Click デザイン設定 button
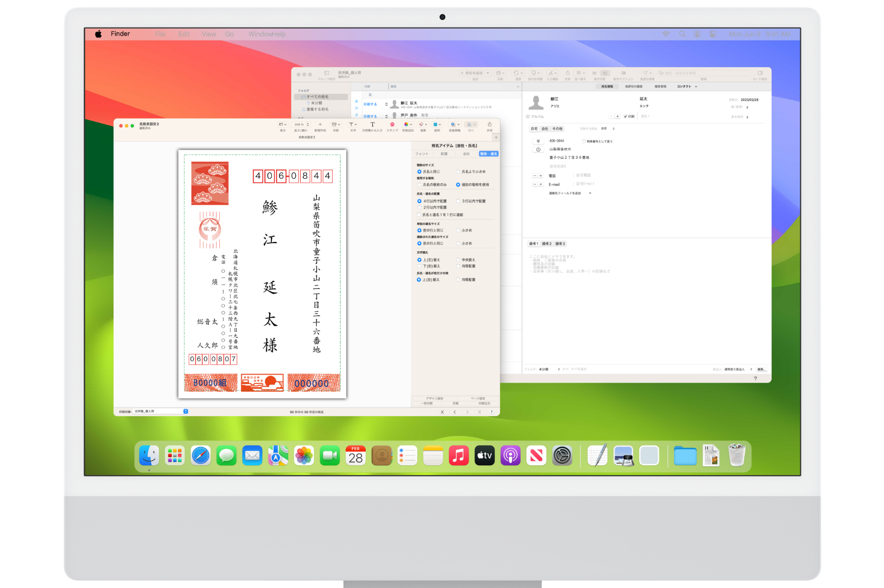 tap(435, 399)
